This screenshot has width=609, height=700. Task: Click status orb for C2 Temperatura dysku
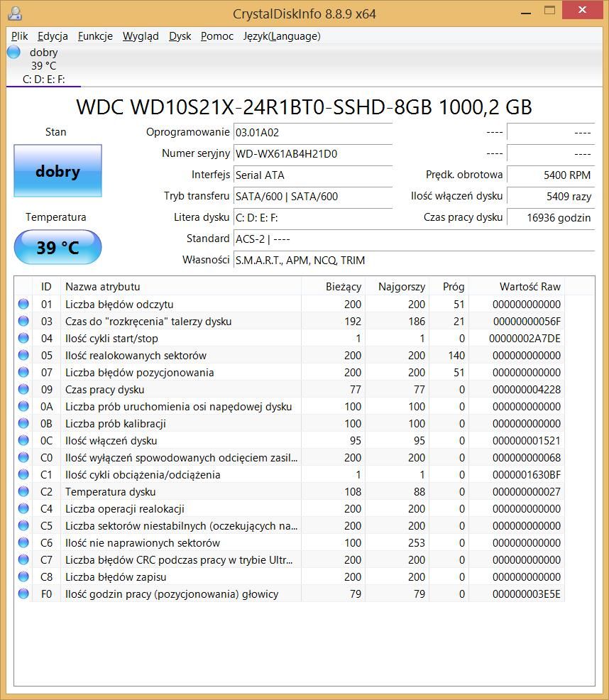pos(23,491)
